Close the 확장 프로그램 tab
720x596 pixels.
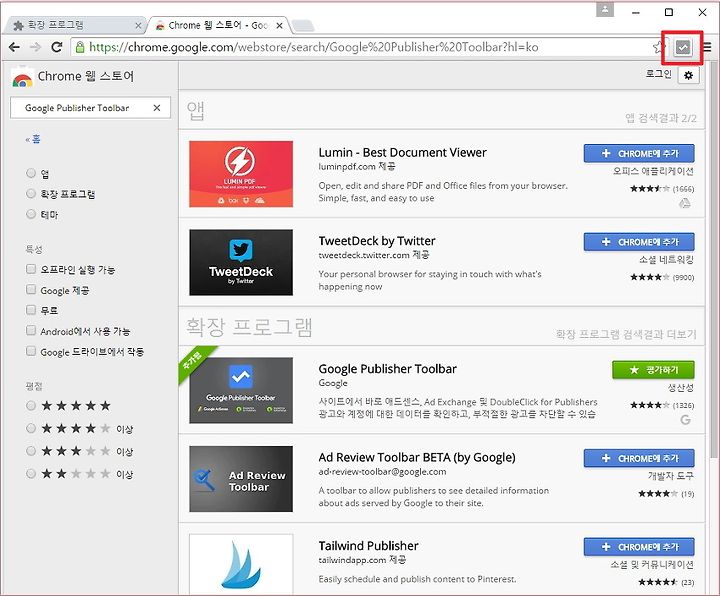[138, 26]
